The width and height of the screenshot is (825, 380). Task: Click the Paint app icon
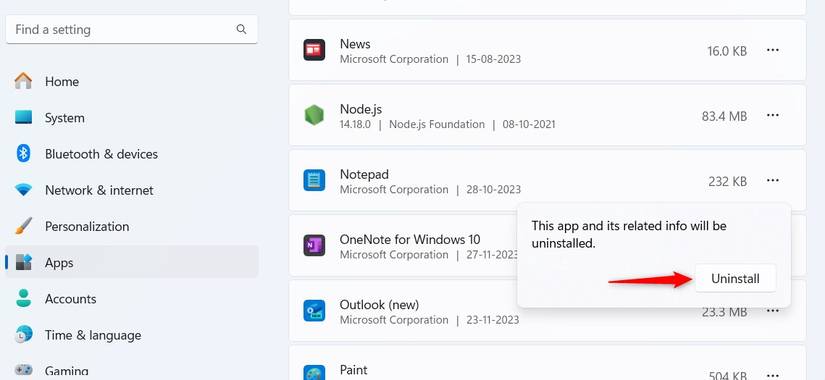coord(314,373)
